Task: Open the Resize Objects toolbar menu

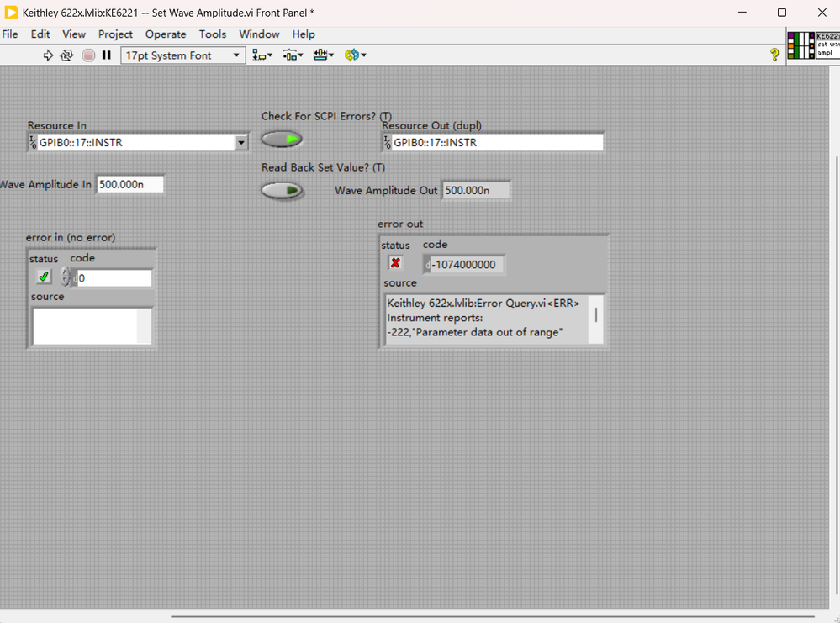Action: point(324,55)
